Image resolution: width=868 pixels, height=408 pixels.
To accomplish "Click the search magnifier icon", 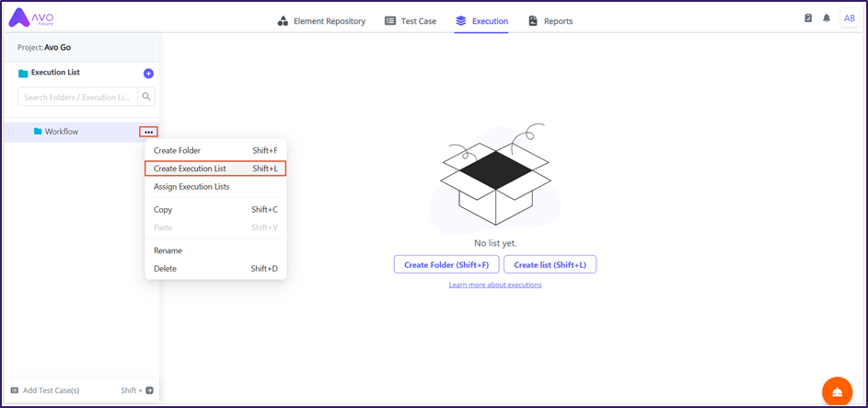I will [146, 97].
